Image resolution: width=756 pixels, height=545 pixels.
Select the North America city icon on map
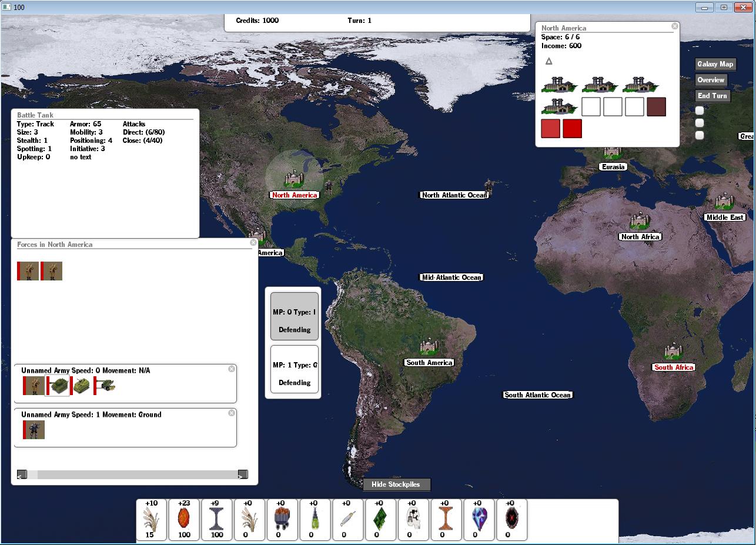294,178
